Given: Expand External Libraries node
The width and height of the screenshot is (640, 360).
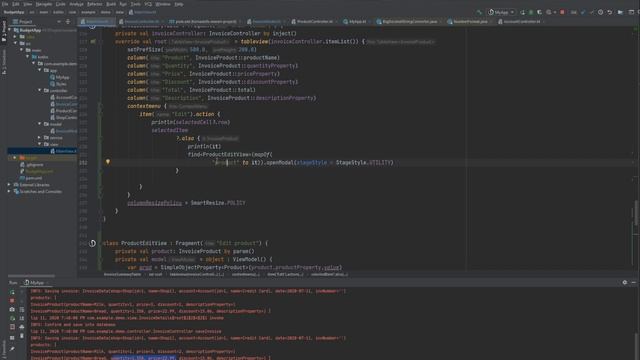Looking at the screenshot, I should click(x=9, y=185).
